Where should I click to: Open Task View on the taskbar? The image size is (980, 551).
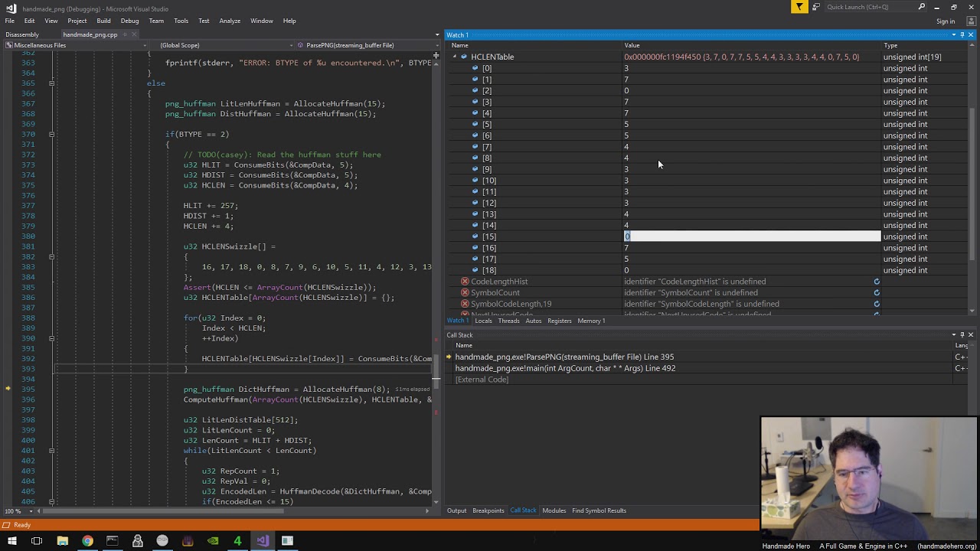point(37,541)
